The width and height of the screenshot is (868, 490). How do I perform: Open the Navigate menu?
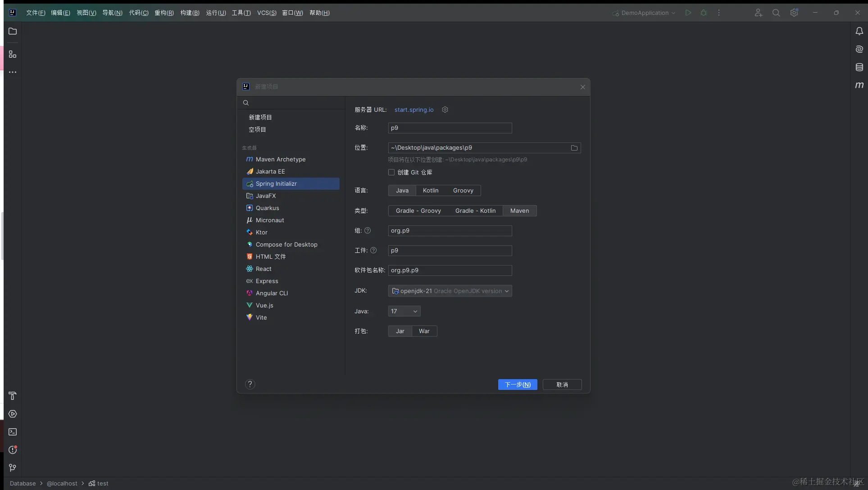112,13
